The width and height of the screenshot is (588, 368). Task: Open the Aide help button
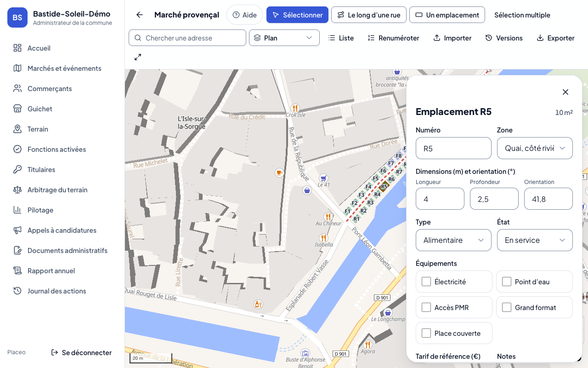[x=244, y=15]
